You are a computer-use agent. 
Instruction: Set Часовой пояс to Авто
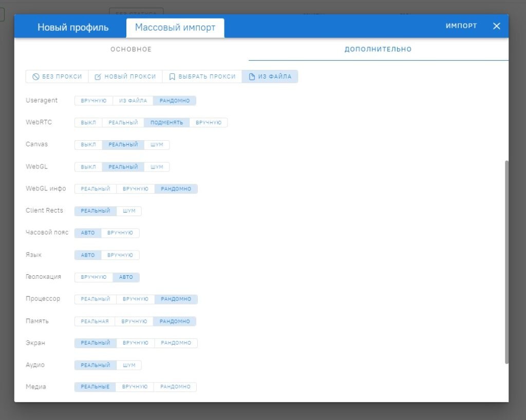pos(87,233)
